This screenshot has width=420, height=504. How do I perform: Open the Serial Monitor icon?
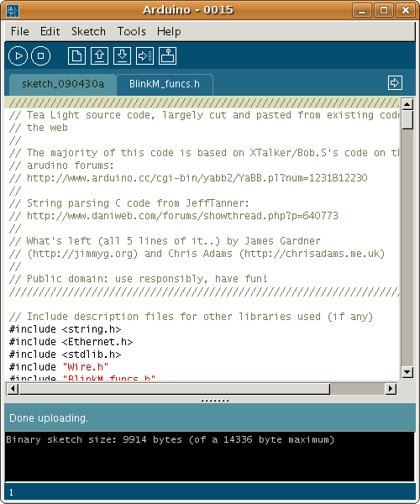(x=167, y=56)
